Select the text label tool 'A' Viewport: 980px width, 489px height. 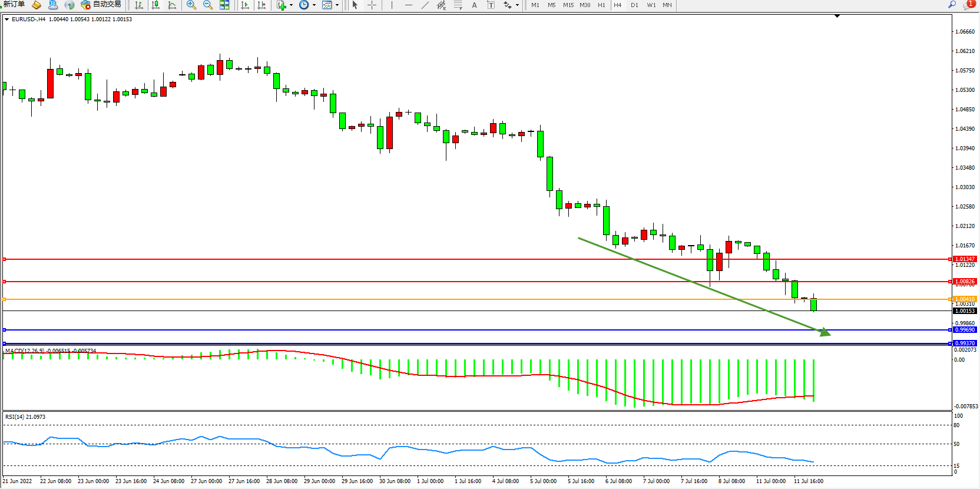click(x=474, y=5)
